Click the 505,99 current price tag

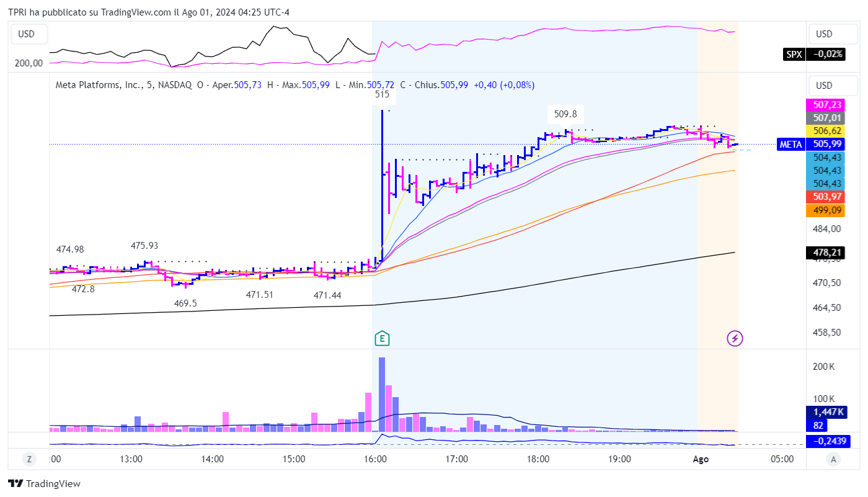tap(825, 145)
